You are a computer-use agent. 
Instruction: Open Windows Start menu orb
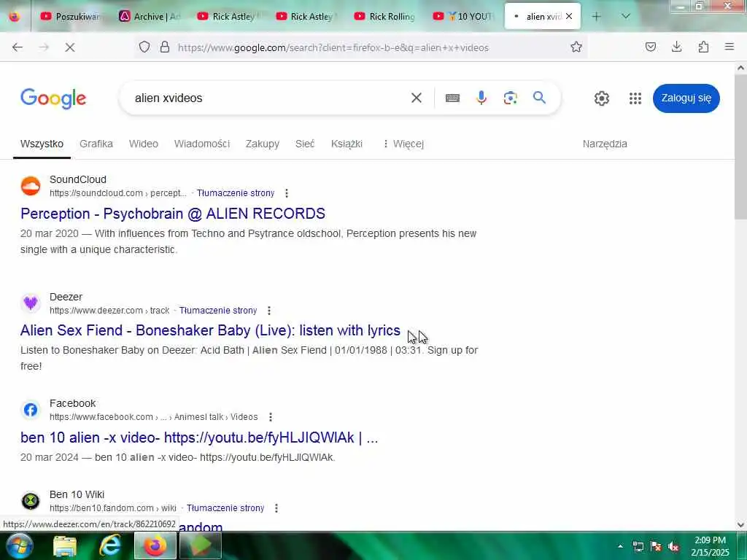pyautogui.click(x=19, y=545)
